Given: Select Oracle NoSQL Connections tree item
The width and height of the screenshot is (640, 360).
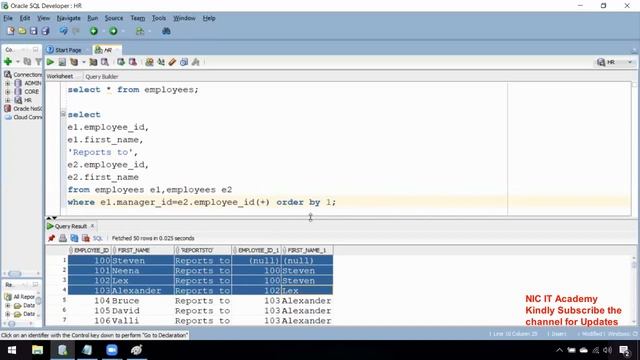Looking at the screenshot, I should click(23, 109).
